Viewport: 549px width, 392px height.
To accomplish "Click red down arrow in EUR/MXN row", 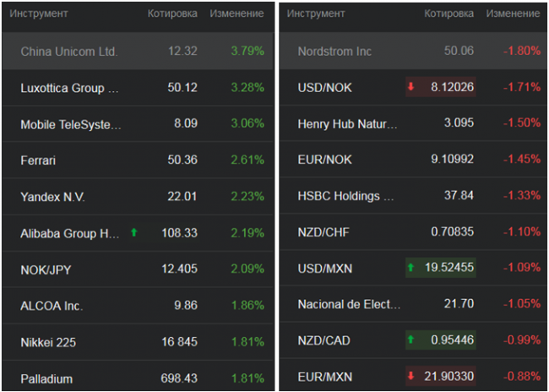I will pos(411,377).
